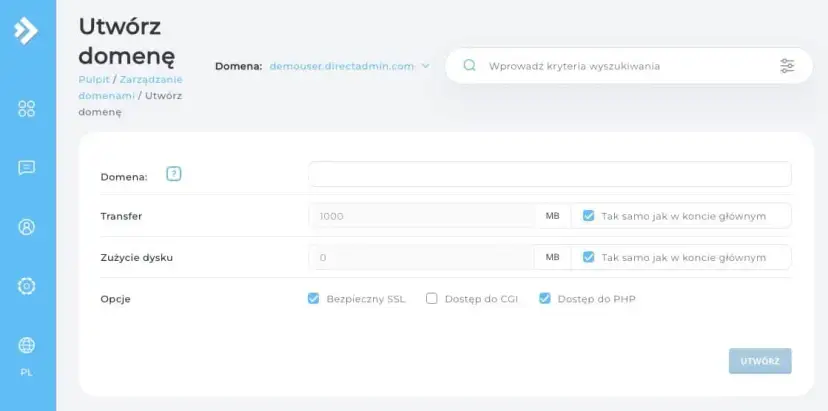Click the magnifier search icon
The width and height of the screenshot is (828, 411).
point(469,66)
